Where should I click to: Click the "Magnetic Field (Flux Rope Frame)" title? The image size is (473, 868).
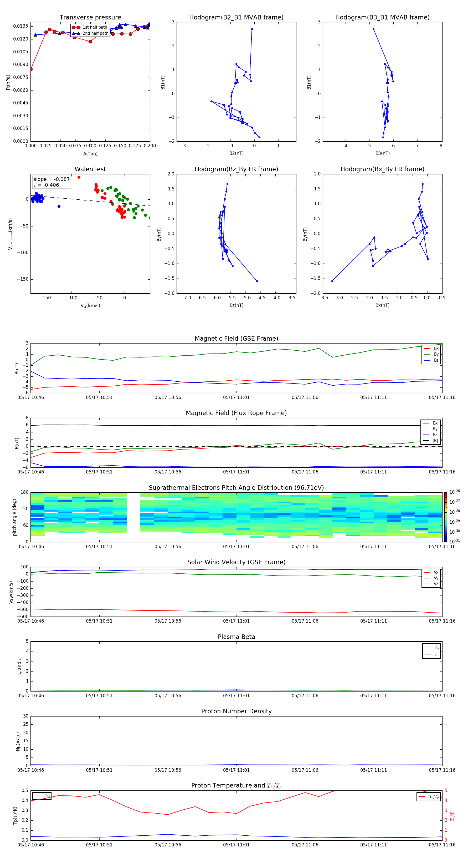[236, 413]
